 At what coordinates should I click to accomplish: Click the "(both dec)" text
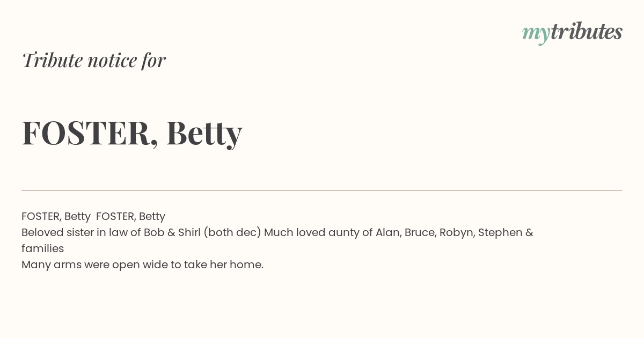click(x=232, y=232)
